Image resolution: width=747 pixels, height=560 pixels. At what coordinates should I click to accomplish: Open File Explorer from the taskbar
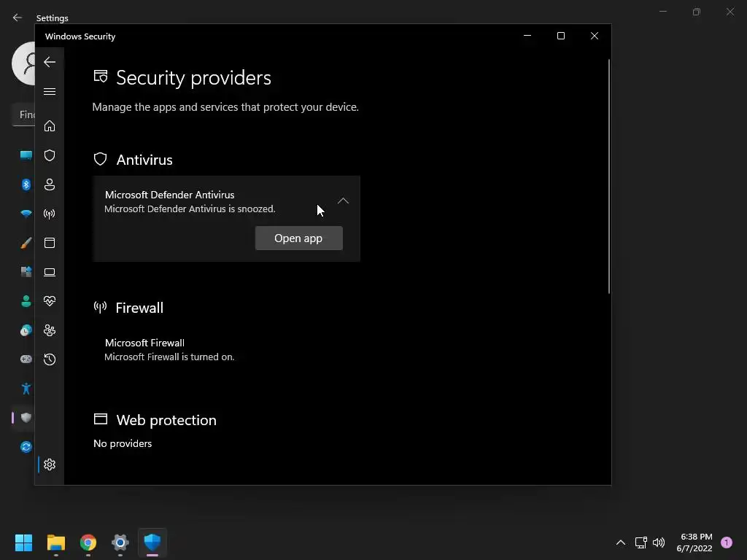[x=55, y=542]
